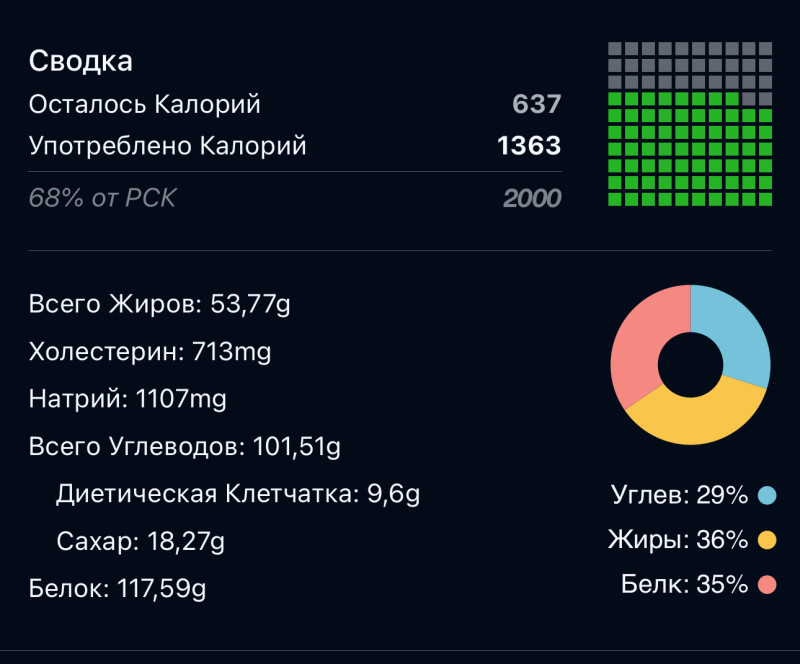Click the yellow Жиры legend dot
The height and width of the screenshot is (664, 800).
point(767,540)
